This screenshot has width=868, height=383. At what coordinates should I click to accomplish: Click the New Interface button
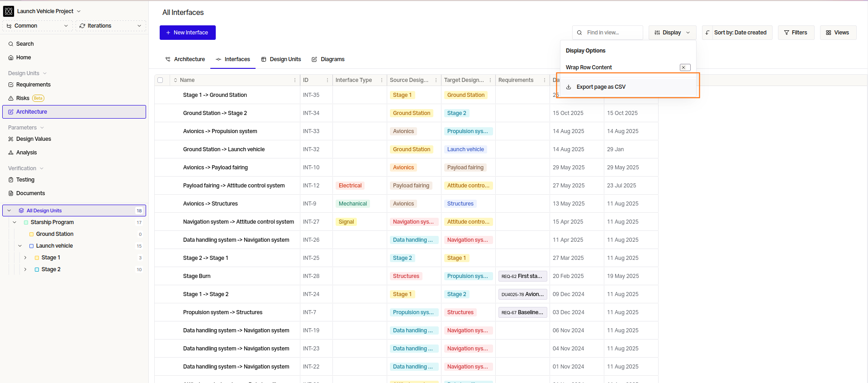point(187,33)
